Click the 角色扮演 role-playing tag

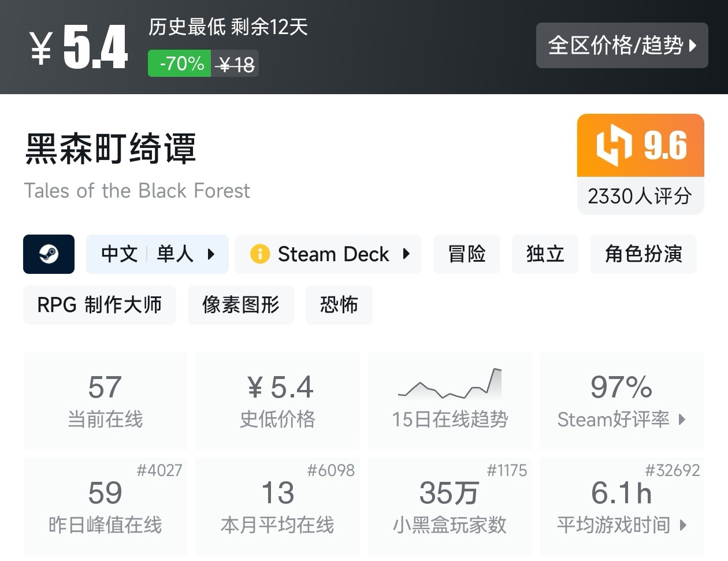pos(642,254)
